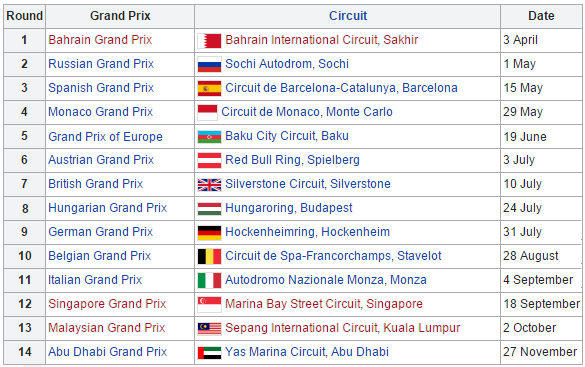This screenshot has width=585, height=367.
Task: Click the United Arab Emirates flag icon
Action: pyautogui.click(x=209, y=353)
